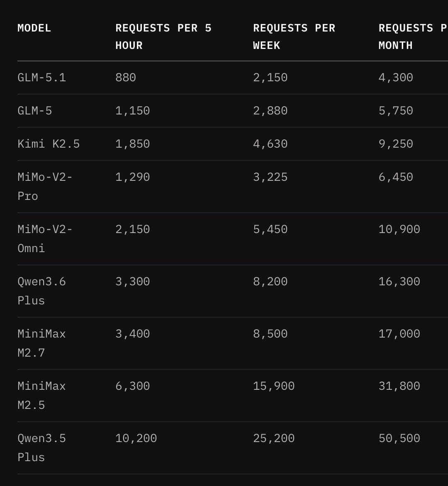This screenshot has width=448, height=486.
Task: Click the 50,500 monthly value for Qwen3.5 Plus
Action: point(399,438)
